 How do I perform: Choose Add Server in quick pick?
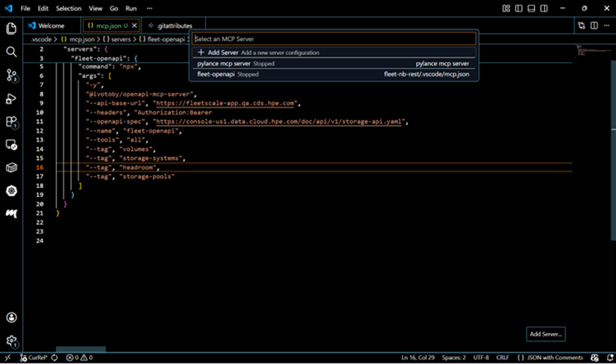pos(334,52)
